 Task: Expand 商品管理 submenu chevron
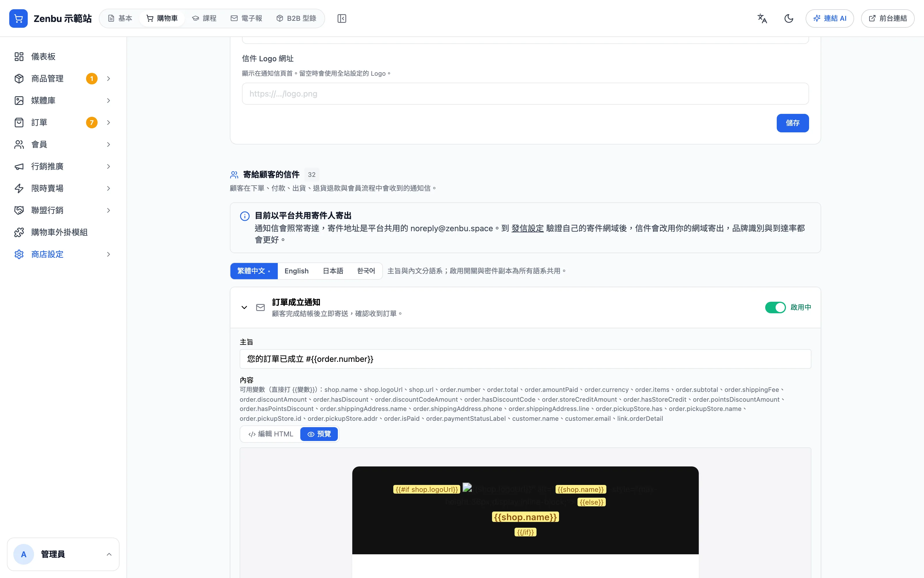tap(109, 79)
